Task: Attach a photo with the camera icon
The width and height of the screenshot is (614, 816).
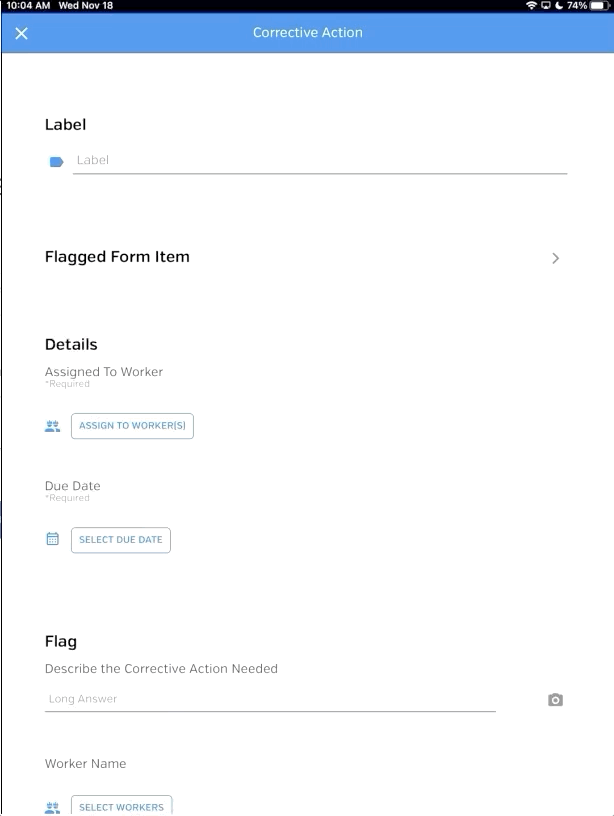Action: click(555, 700)
